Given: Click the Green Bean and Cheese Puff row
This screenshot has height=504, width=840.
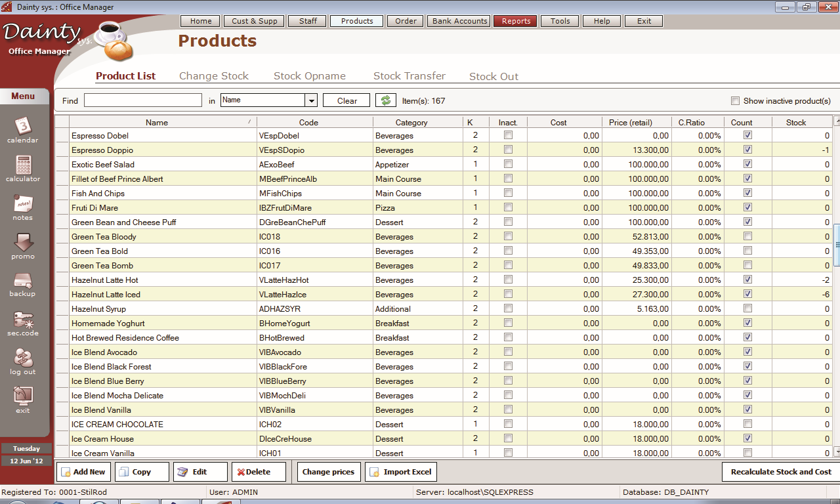Looking at the screenshot, I should (x=444, y=222).
